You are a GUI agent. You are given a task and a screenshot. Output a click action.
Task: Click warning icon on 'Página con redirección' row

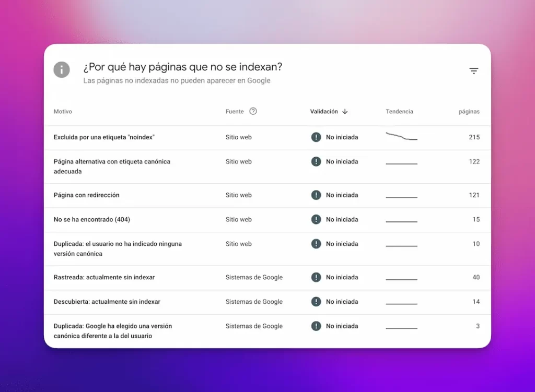316,195
